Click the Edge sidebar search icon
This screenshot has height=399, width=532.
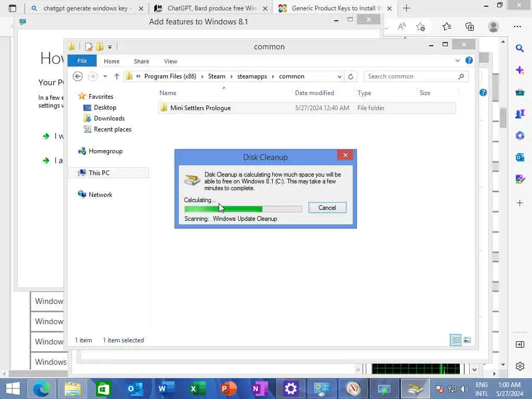(x=520, y=48)
